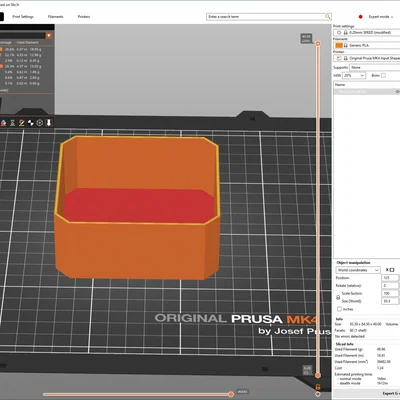Screen dimensions: 400x400
Task: Click the red Expert mode indicator dot
Action: click(x=360, y=17)
